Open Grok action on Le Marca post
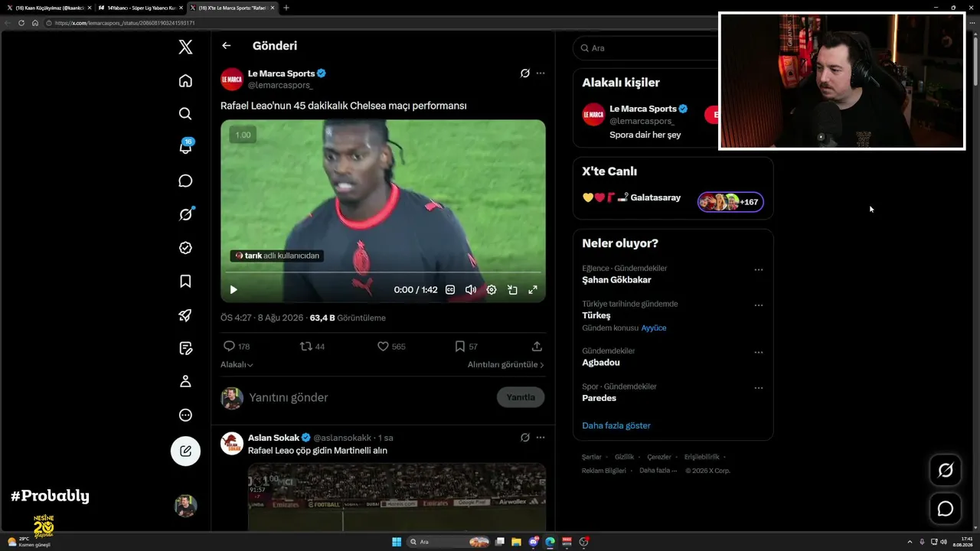Image resolution: width=980 pixels, height=551 pixels. tap(525, 73)
